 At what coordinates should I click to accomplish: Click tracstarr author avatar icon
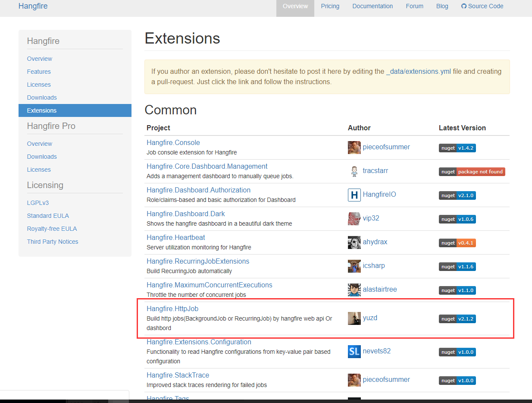point(354,171)
